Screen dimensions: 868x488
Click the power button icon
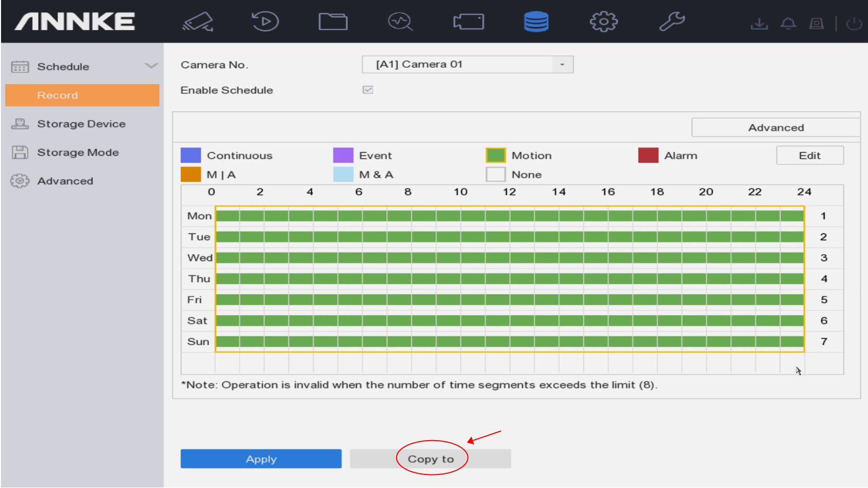tap(854, 23)
